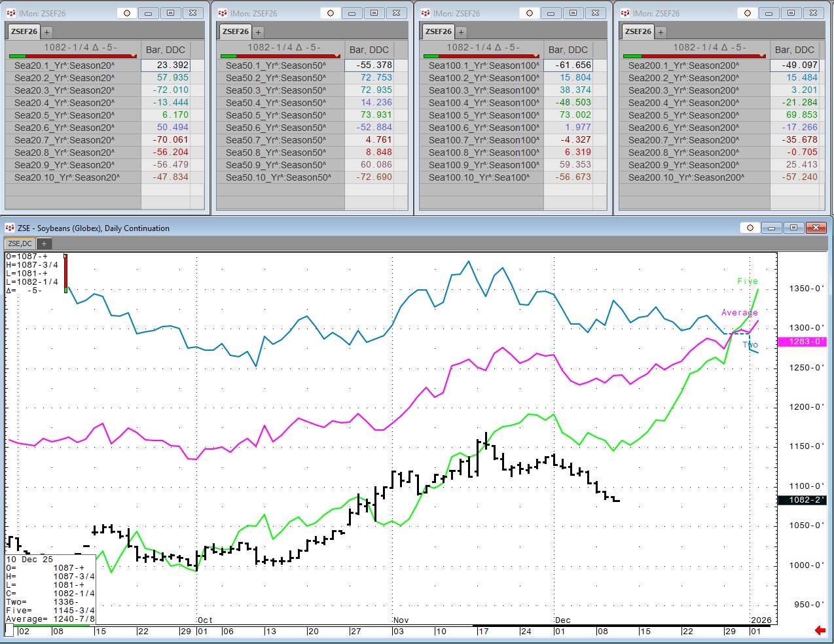Viewport: 834px width, 644px height.
Task: Click the plus button beside the ZSE,DC tab
Action: pyautogui.click(x=43, y=243)
